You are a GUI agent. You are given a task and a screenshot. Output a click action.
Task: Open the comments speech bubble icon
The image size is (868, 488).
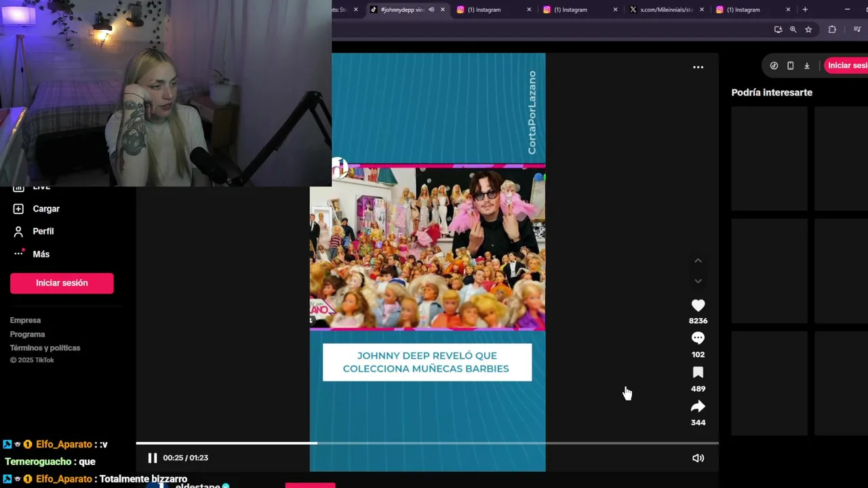[x=698, y=338]
